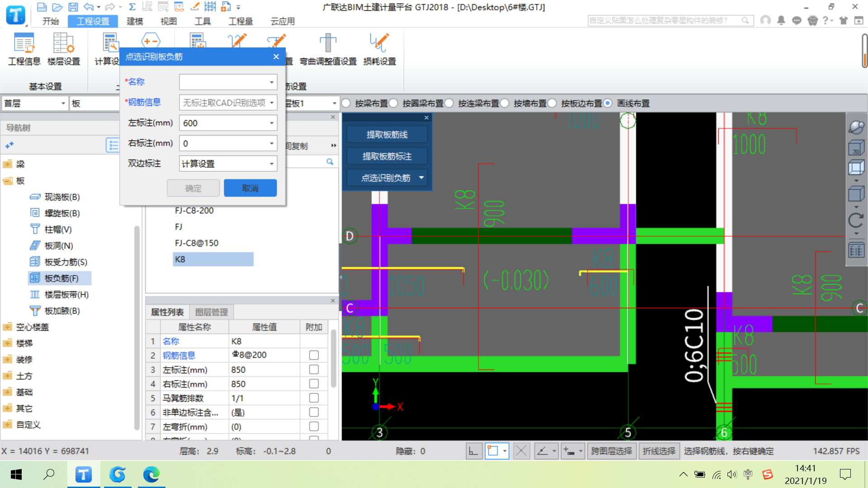Image resolution: width=868 pixels, height=488 pixels.
Task: Open 视图 ribbon tab
Action: pos(169,21)
